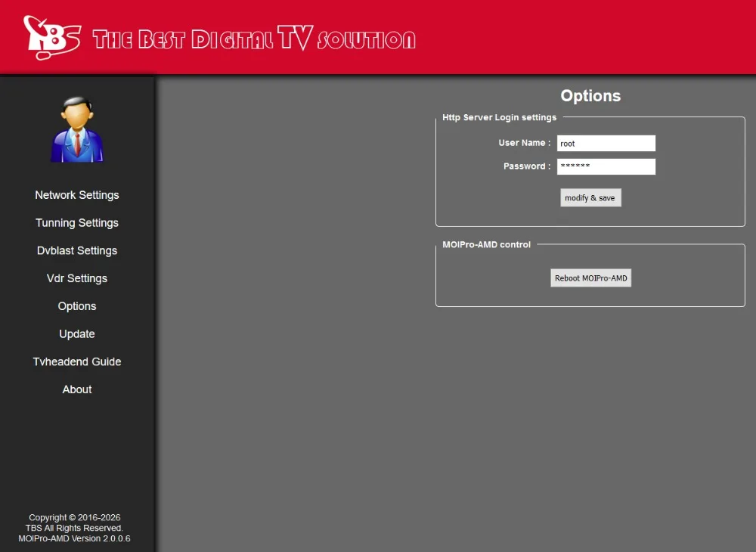Click the MOIPro-AMD control legend
Image resolution: width=756 pixels, height=552 pixels.
(486, 244)
